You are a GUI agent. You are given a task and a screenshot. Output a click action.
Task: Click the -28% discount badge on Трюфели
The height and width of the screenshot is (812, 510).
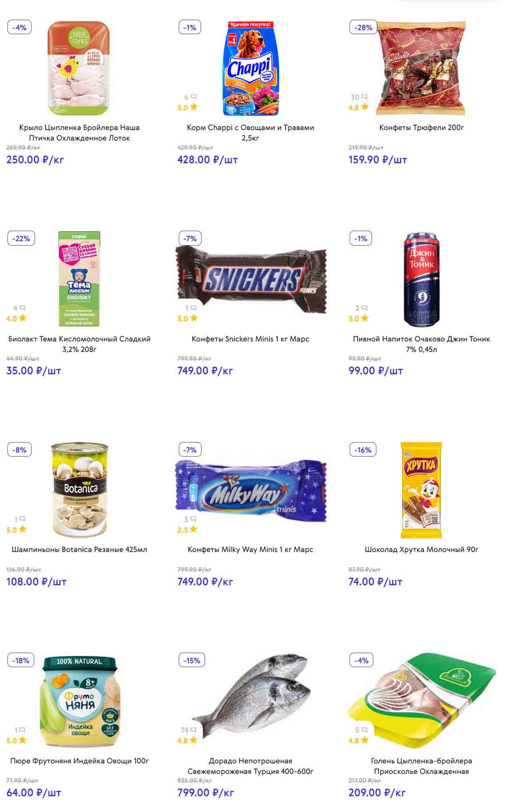tap(363, 28)
